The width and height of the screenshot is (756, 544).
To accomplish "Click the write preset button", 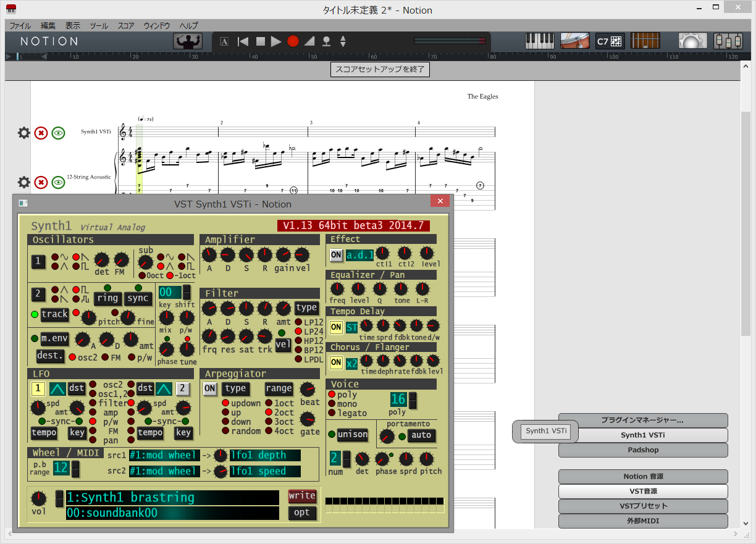I will click(302, 496).
